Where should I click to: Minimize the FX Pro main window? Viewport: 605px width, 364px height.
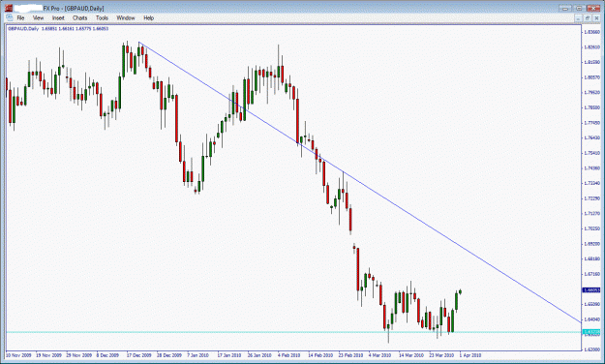coord(565,8)
